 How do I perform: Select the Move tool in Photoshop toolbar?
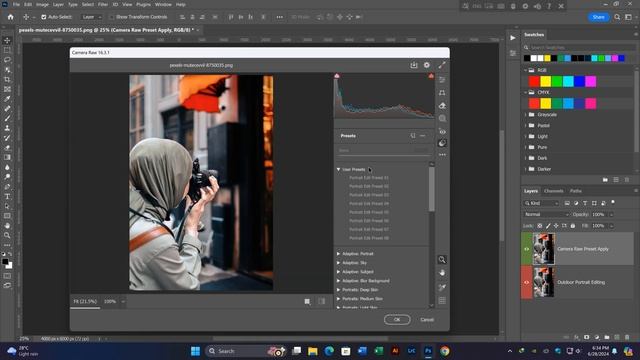click(x=7, y=40)
